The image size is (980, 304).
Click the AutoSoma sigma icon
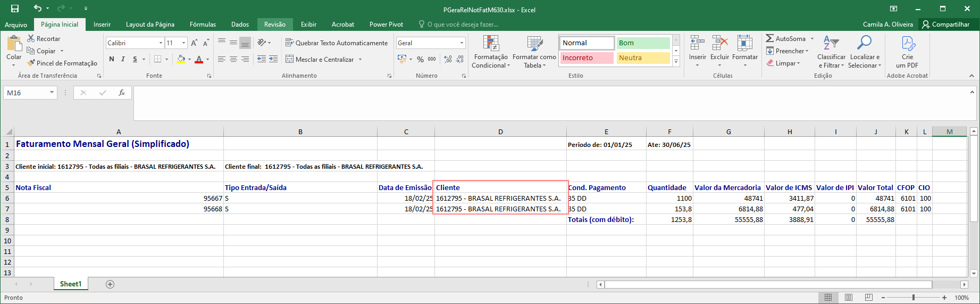770,38
